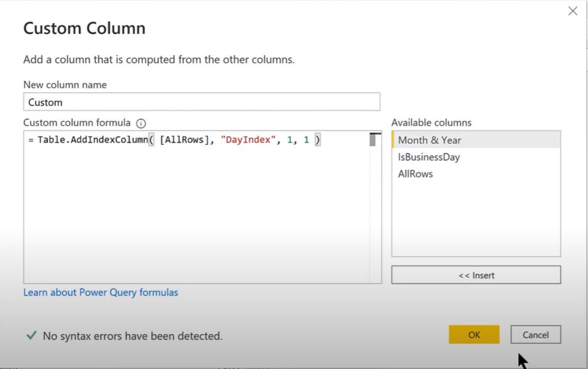Screen dimensions: 588x369
Task: Click Table.AddIndexColumn in the formula
Action: [93, 140]
